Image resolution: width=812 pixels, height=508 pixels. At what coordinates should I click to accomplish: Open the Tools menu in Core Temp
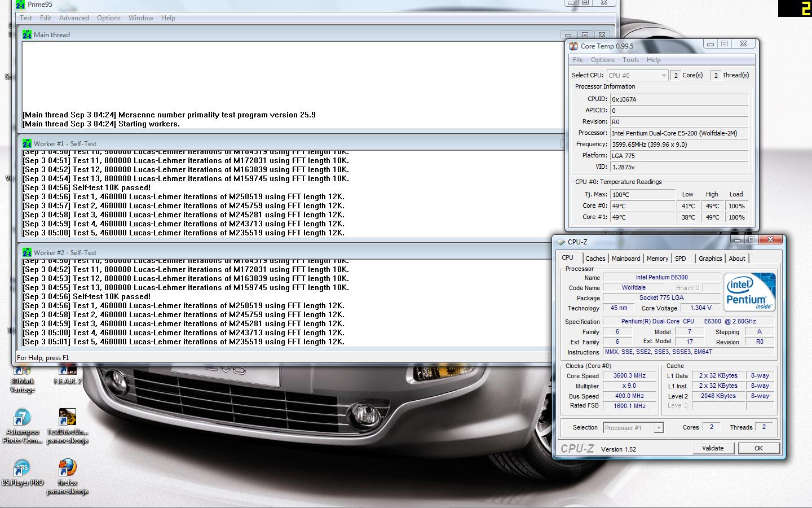(x=630, y=60)
